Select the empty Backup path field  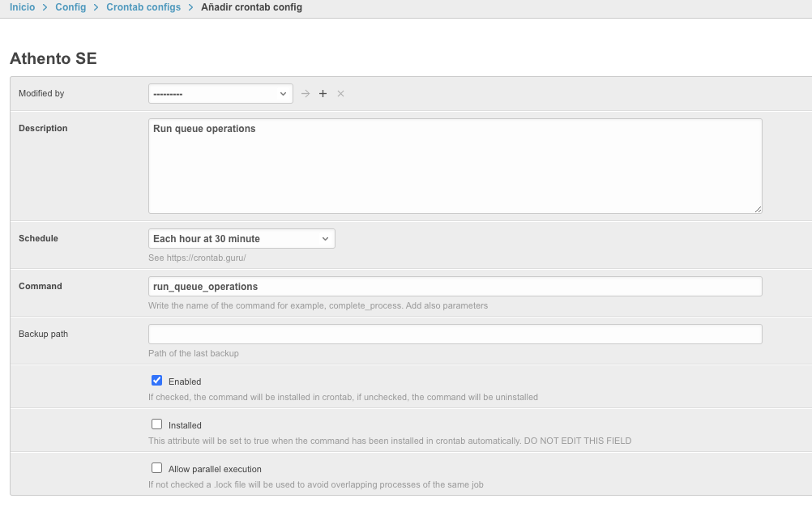click(455, 334)
